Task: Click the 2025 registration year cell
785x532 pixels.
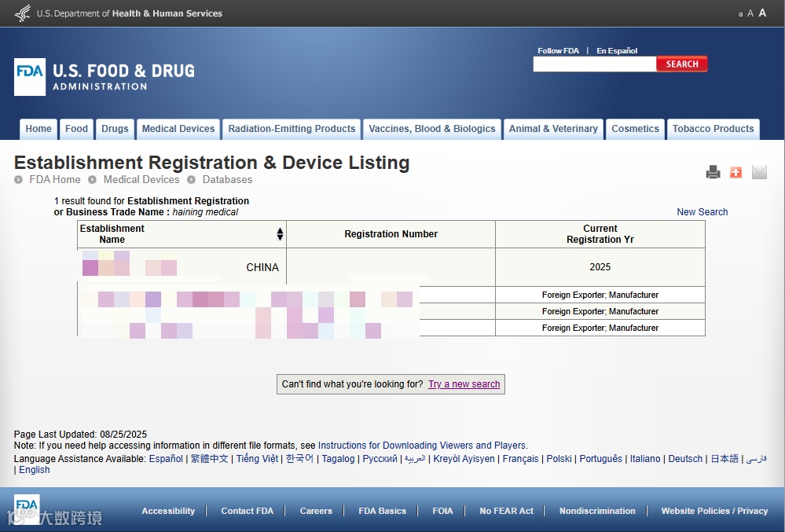Action: tap(600, 266)
